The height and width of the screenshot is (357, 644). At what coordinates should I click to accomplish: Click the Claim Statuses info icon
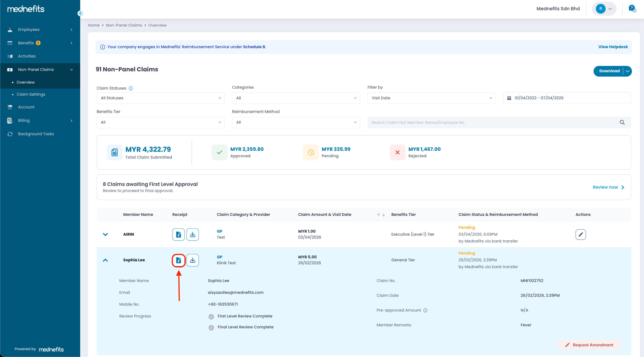(x=131, y=88)
